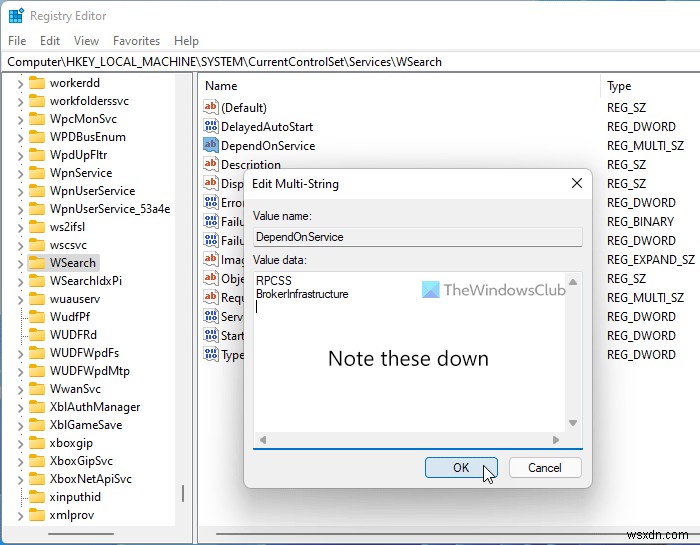Viewport: 700px width, 545px height.
Task: Click the WpdUpFltr folder icon
Action: [37, 155]
